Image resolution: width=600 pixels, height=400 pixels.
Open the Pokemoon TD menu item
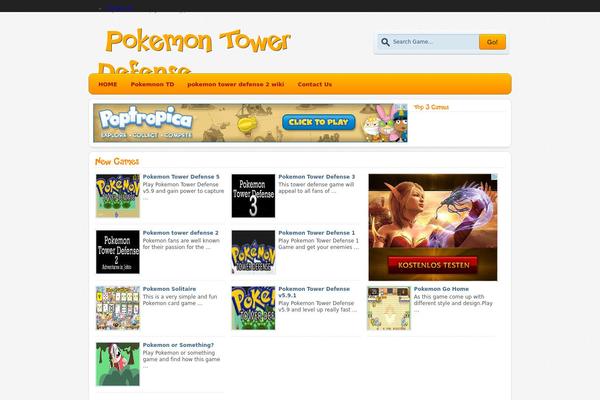[x=152, y=84]
